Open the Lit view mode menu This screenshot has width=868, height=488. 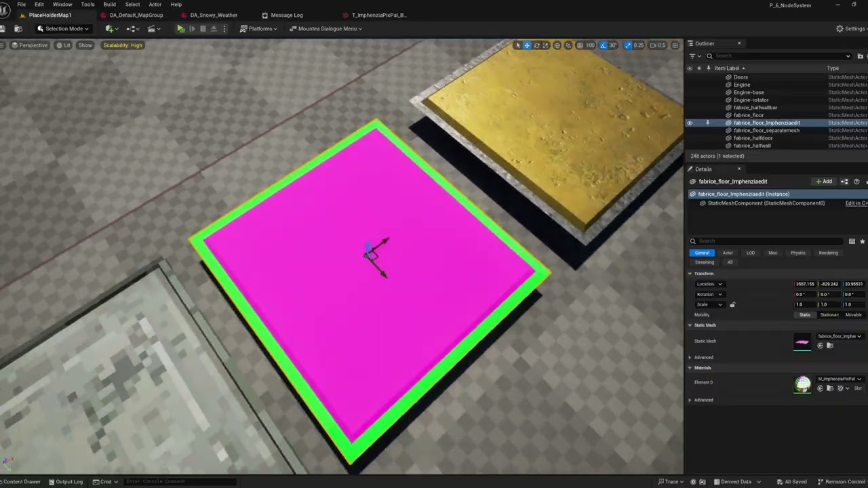(63, 45)
